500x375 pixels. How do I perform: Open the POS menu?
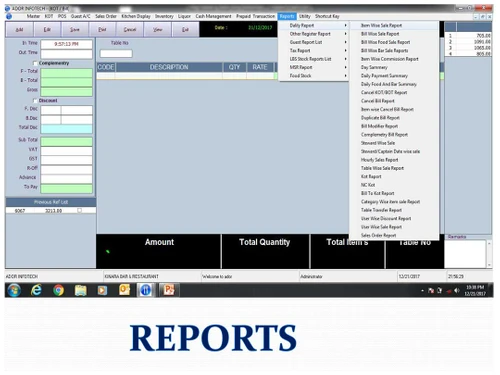62,16
